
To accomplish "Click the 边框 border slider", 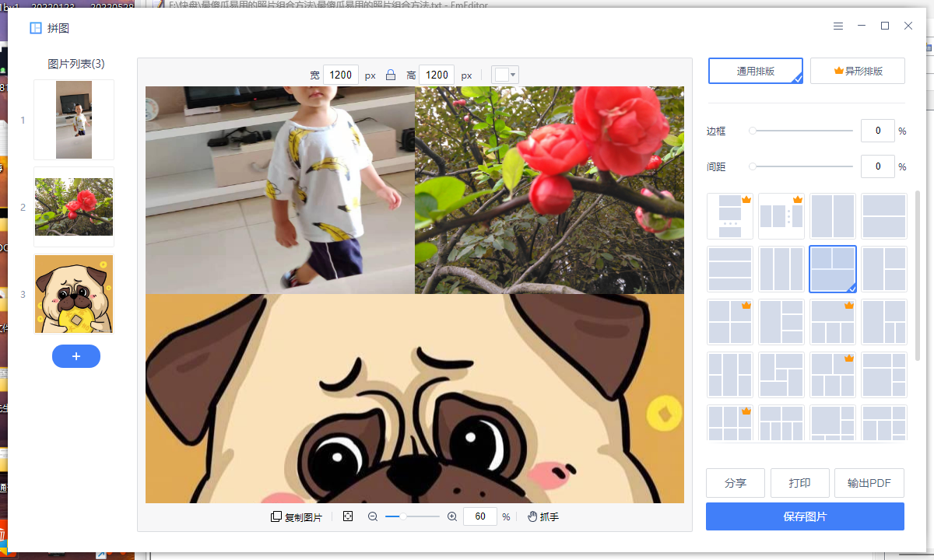I will [x=802, y=131].
